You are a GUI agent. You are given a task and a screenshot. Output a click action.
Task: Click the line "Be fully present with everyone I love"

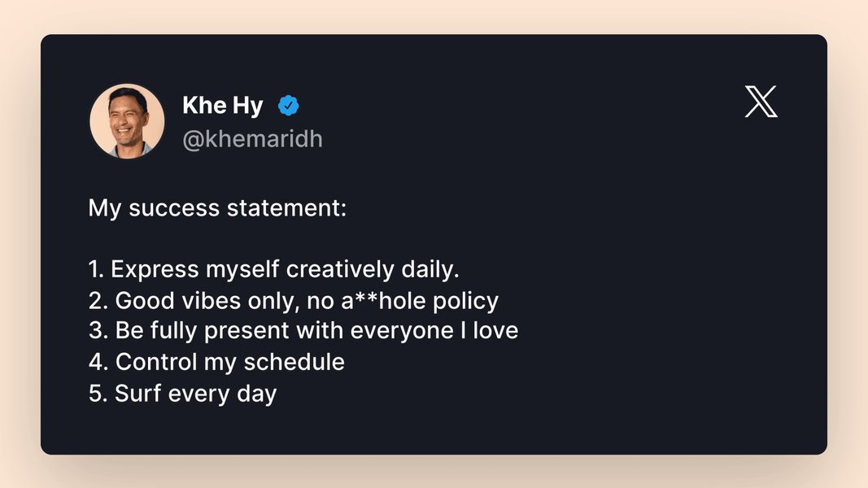[x=303, y=330]
